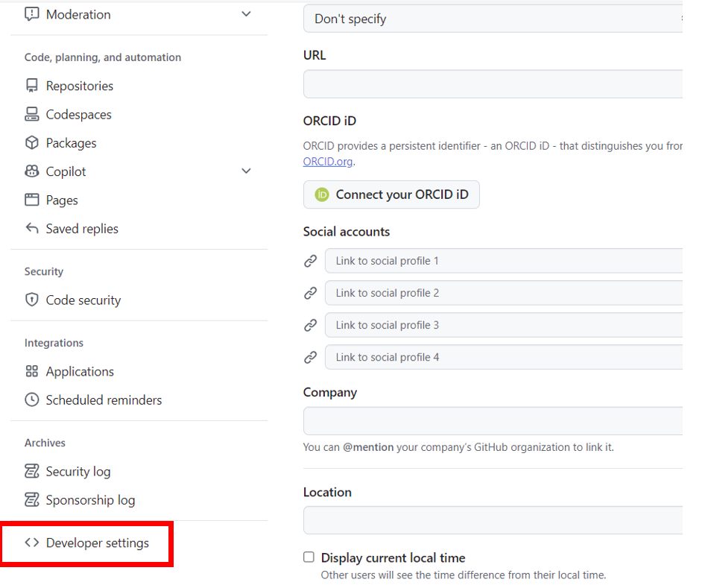Click the ORCID iD heading
Viewport: 717px width, 588px height.
pos(329,121)
